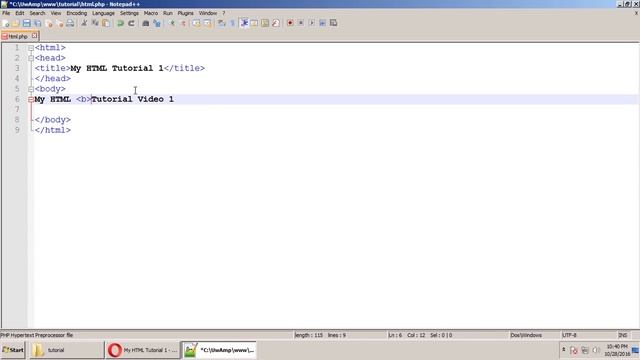Viewport: 640px width, 360px height.
Task: Click the Paste clipboard icon
Action: pyautogui.click(x=106, y=23)
